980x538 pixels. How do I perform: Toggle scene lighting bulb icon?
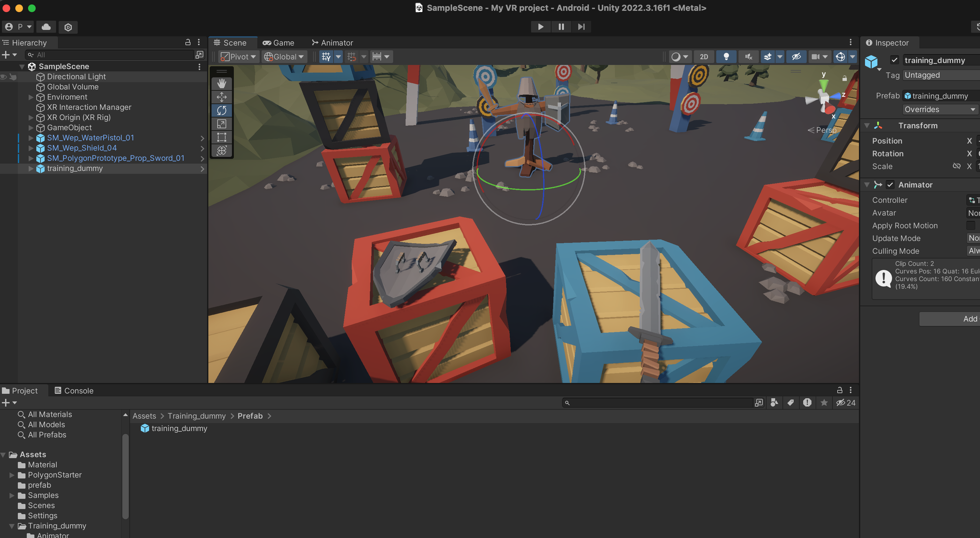click(726, 57)
